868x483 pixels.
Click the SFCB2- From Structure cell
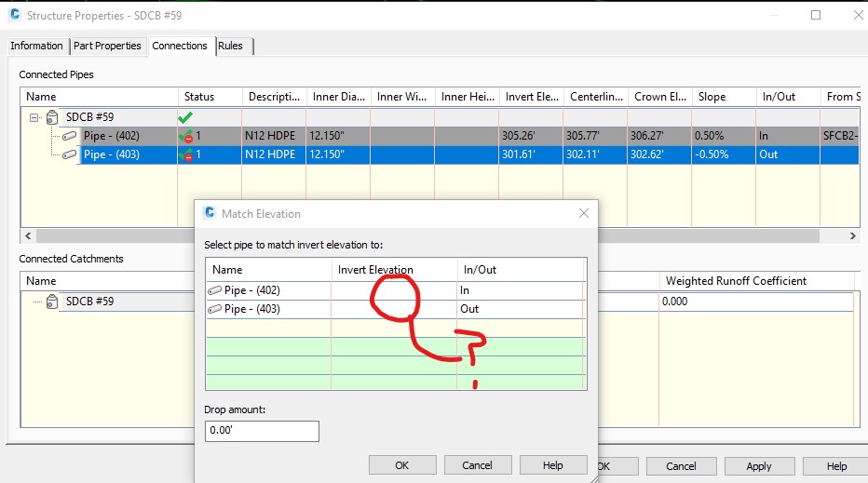[x=840, y=136]
